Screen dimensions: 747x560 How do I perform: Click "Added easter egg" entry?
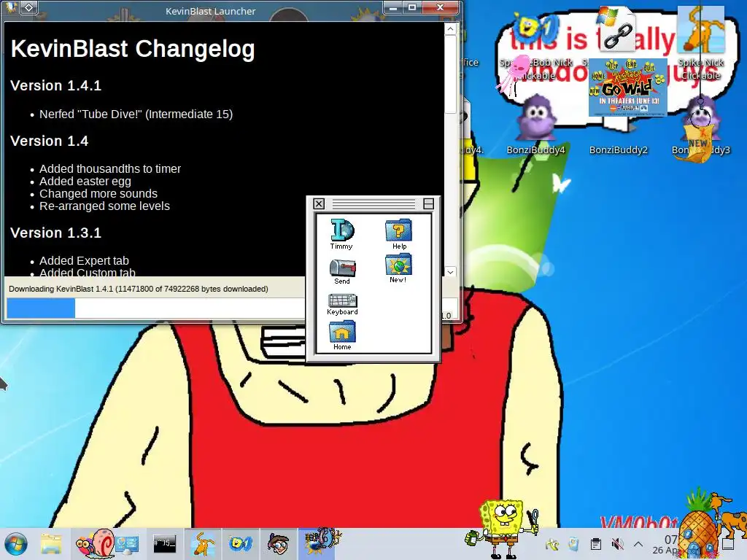pyautogui.click(x=85, y=182)
